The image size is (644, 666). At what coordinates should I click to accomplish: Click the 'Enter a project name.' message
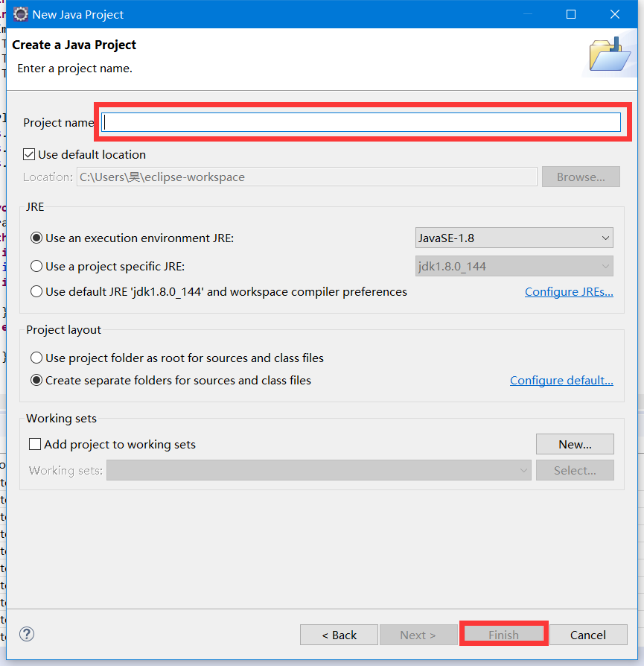click(x=74, y=69)
